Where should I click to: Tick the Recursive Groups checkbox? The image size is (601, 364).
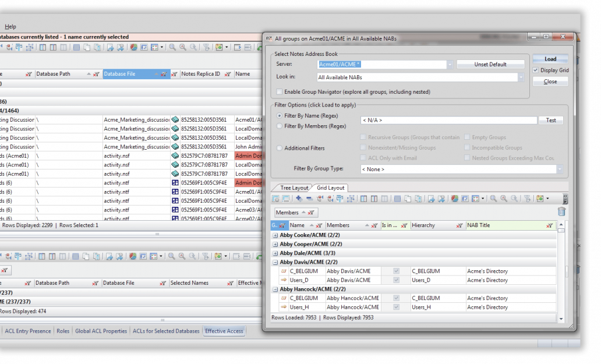(x=363, y=137)
